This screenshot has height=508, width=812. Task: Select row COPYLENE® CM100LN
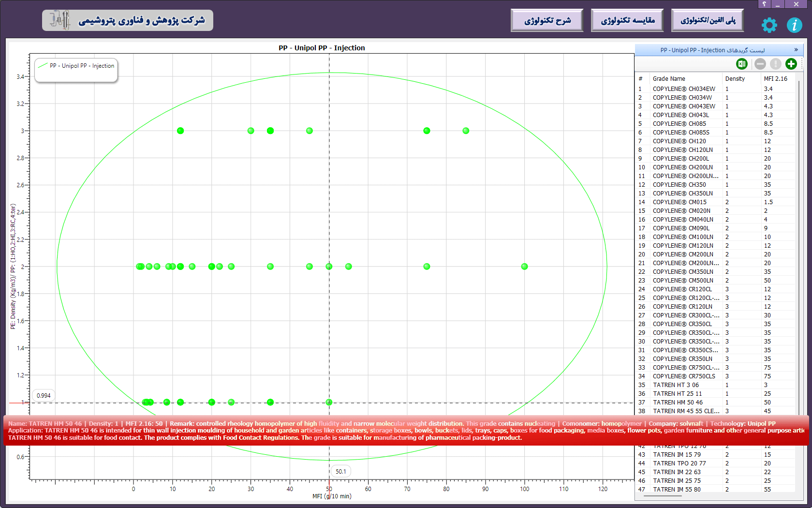(x=715, y=237)
